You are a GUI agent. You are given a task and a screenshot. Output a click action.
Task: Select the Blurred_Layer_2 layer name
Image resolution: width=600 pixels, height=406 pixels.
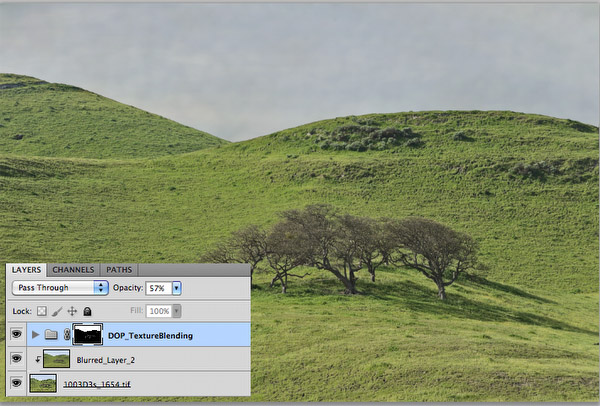point(106,360)
